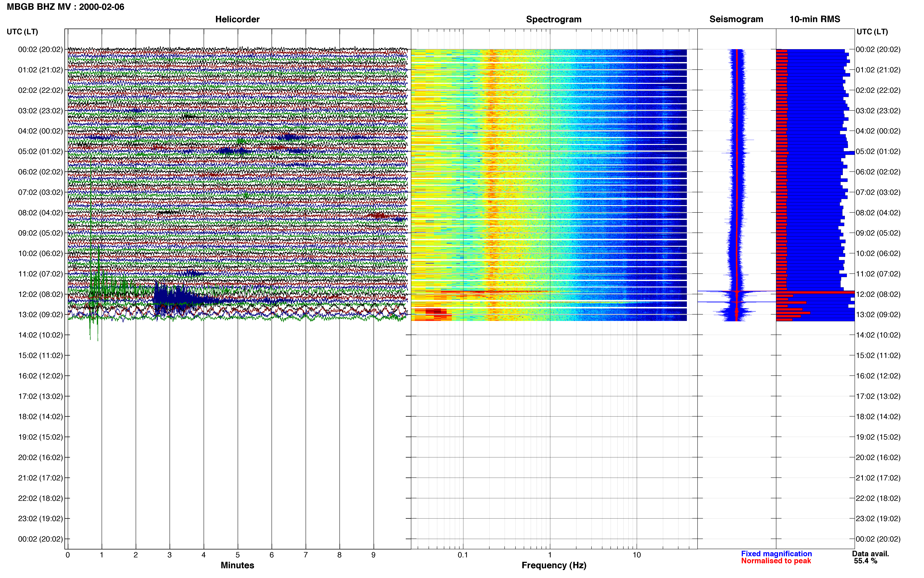The width and height of the screenshot is (924, 578).
Task: Click left time label '05:02 (01:02)'
Action: click(x=40, y=151)
